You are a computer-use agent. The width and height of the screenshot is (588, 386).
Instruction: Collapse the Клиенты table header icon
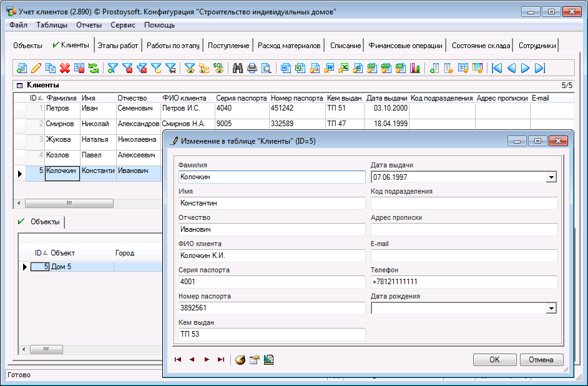click(x=19, y=85)
